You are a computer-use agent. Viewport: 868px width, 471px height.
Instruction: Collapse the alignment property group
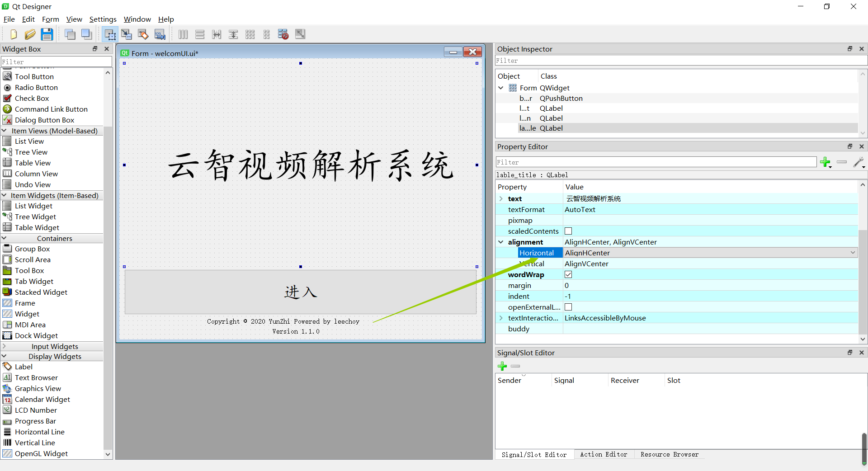click(501, 242)
